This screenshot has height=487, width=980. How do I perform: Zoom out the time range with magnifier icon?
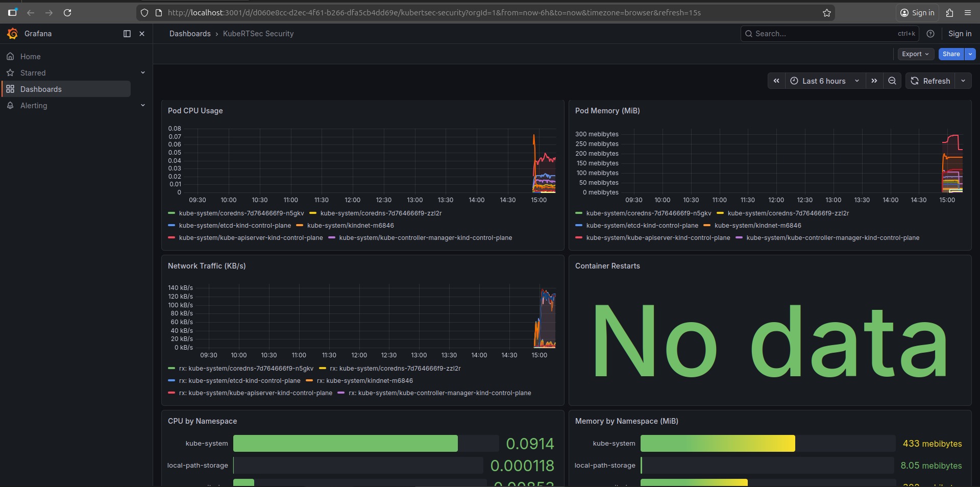pos(892,81)
